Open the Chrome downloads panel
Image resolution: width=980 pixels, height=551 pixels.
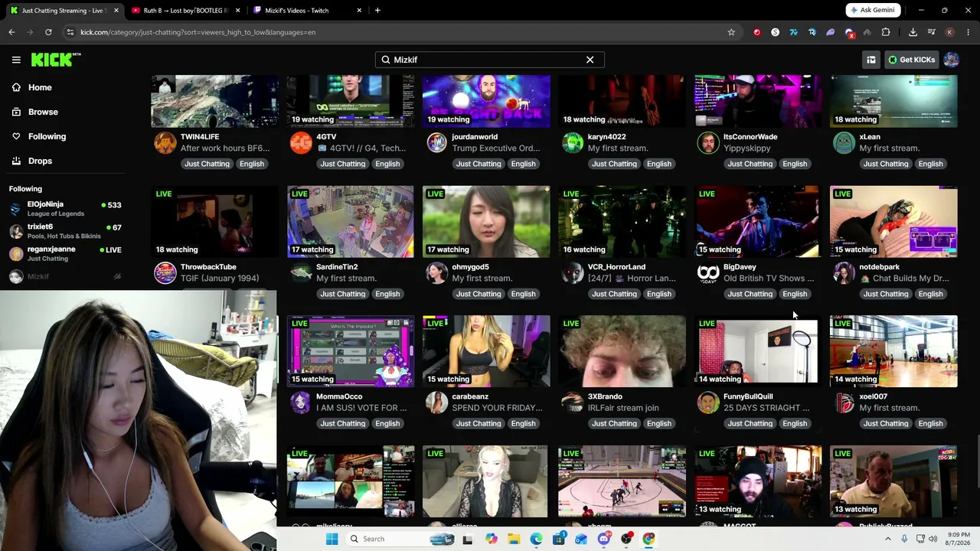[x=913, y=32]
